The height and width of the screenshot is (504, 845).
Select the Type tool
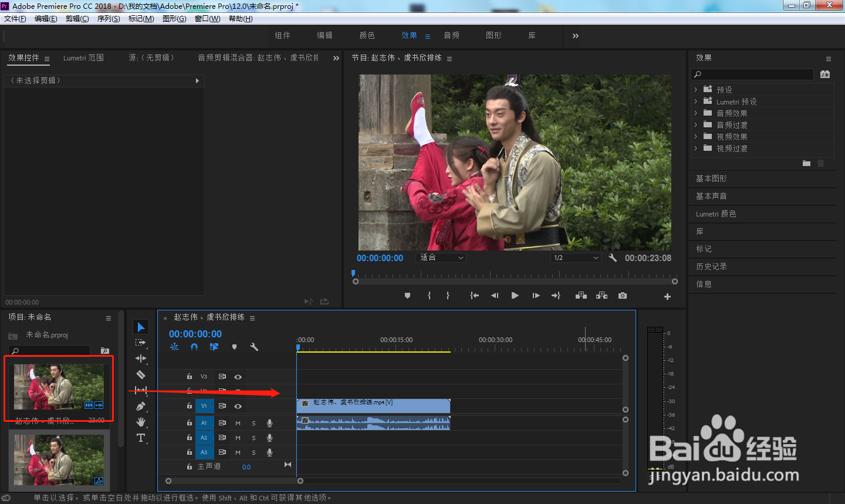point(141,438)
